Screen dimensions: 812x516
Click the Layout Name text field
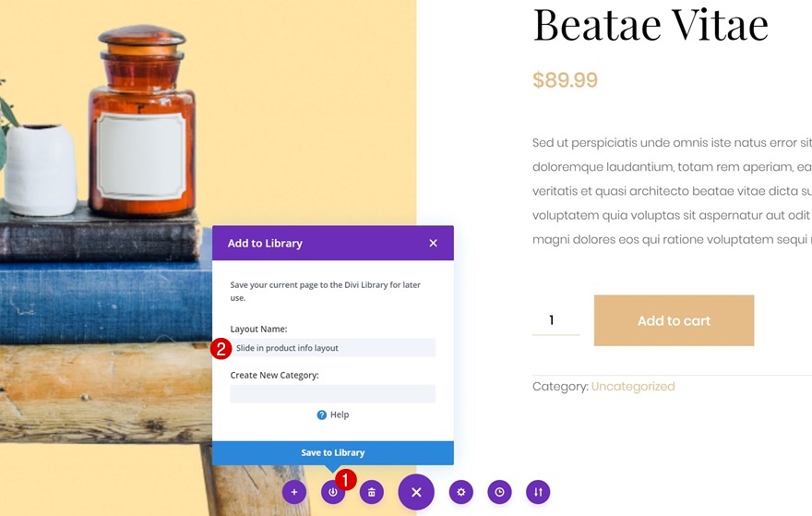332,348
